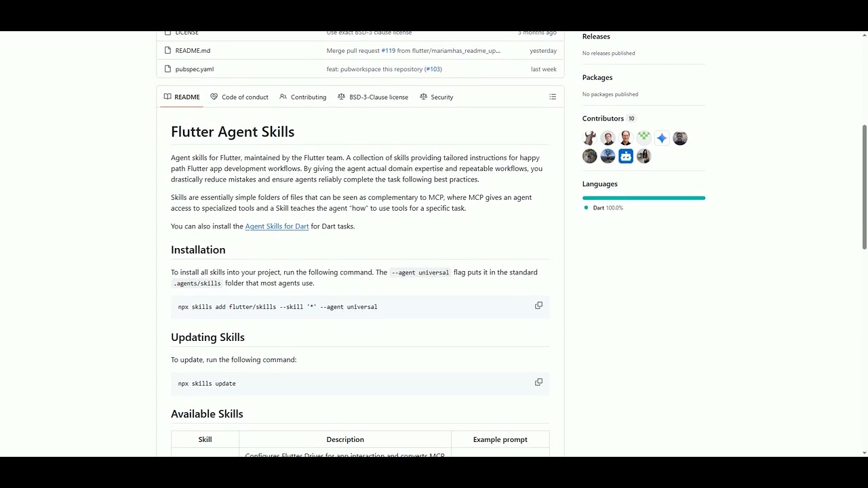Click the Dart language progress bar

pos(644,198)
